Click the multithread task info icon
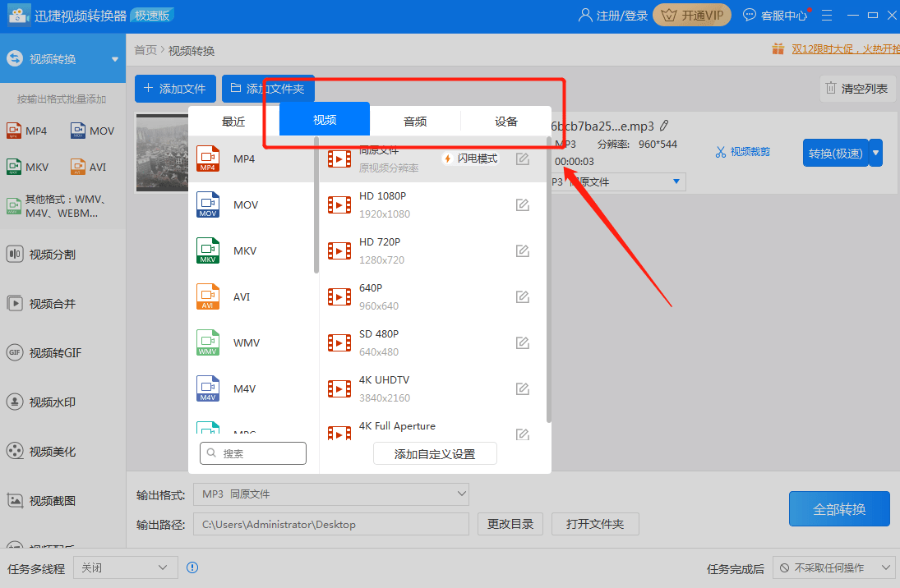This screenshot has height=588, width=900. (x=192, y=567)
